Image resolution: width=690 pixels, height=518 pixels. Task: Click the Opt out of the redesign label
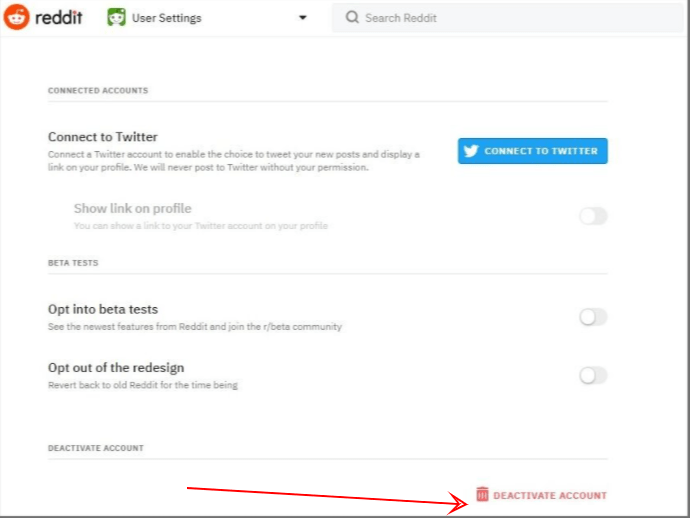coord(116,368)
